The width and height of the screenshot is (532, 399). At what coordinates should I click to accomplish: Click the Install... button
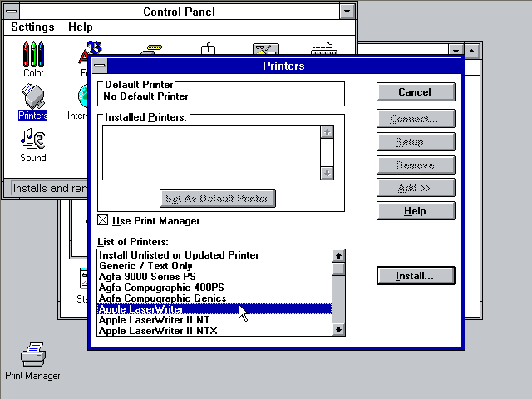[416, 275]
